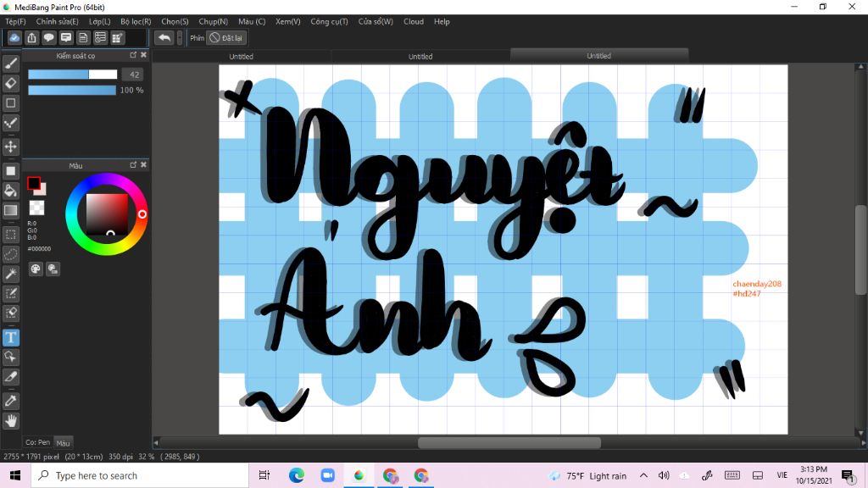
Task: Select the Operation tool
Action: (x=10, y=357)
